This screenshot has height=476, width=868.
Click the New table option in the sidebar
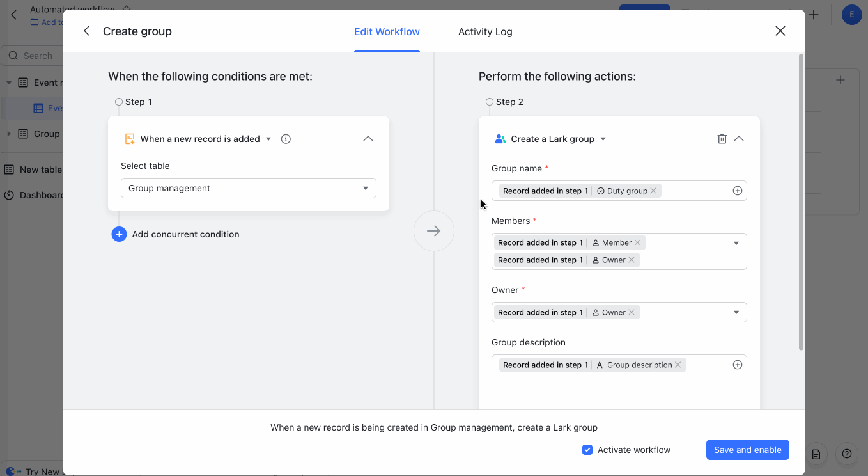pos(41,170)
